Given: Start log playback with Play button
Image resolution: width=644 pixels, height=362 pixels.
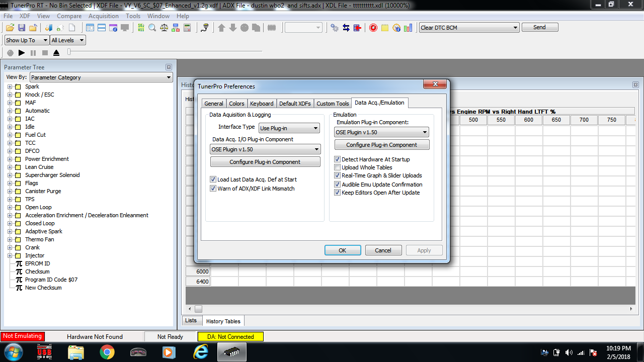Looking at the screenshot, I should (x=21, y=52).
